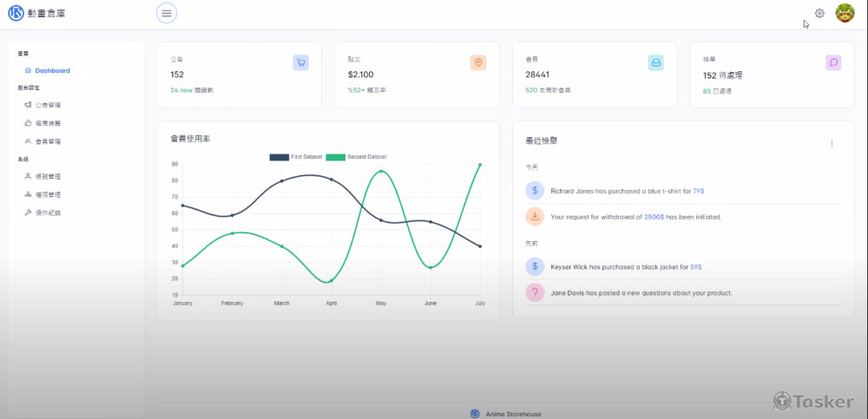The image size is (868, 419).
Task: Click the question mark icon beside Jane Davis
Action: (535, 292)
